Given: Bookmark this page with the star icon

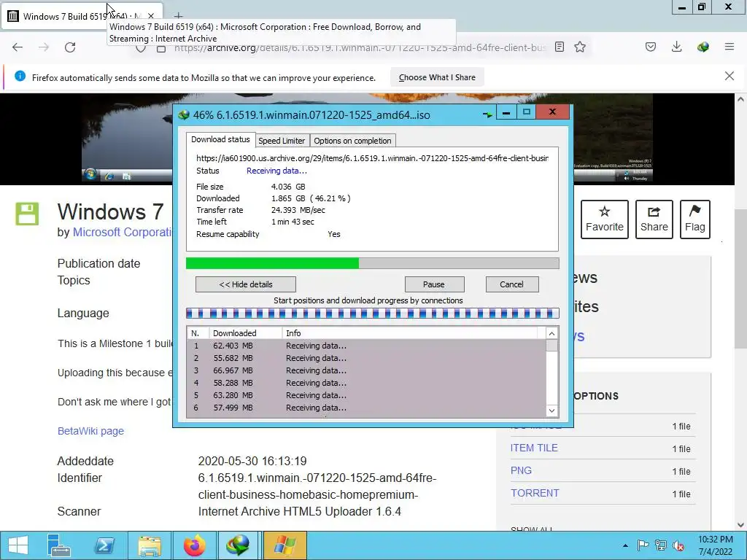Looking at the screenshot, I should click(x=580, y=47).
